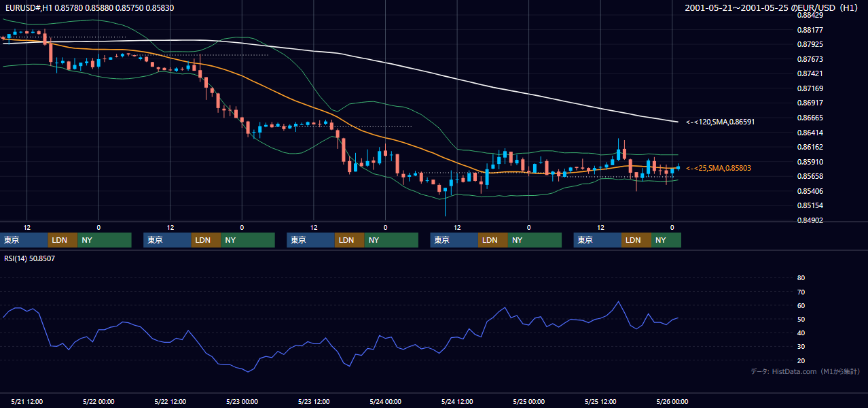Select the 120 SMA label reading 0.86591
The height and width of the screenshot is (408, 868).
pyautogui.click(x=721, y=122)
